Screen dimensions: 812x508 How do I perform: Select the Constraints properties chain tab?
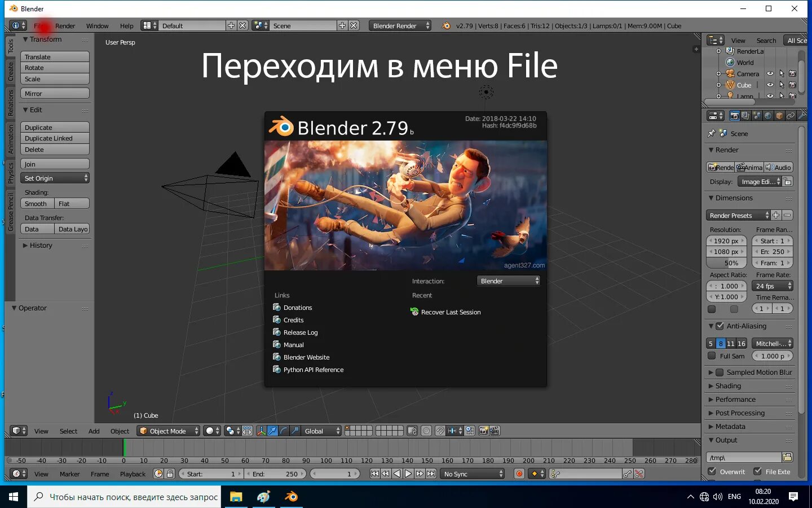coord(791,116)
